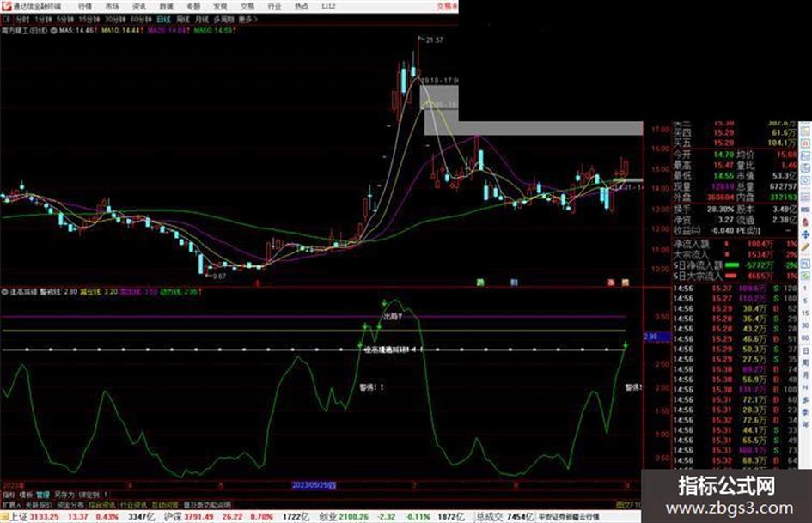The image size is (812, 523).
Task: Open the 发现 menu
Action: 220,6
